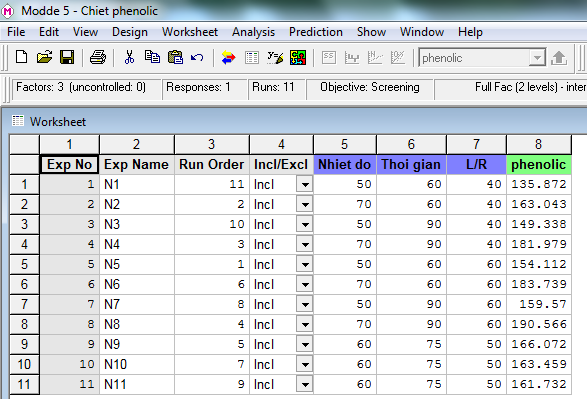Select the L/R factor header
Image resolution: width=587 pixels, height=399 pixels.
click(476, 165)
